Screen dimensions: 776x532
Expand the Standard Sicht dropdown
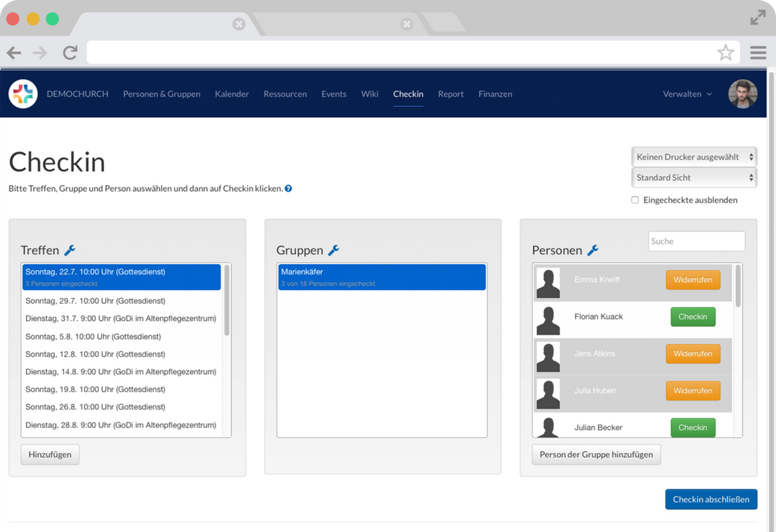coord(695,177)
